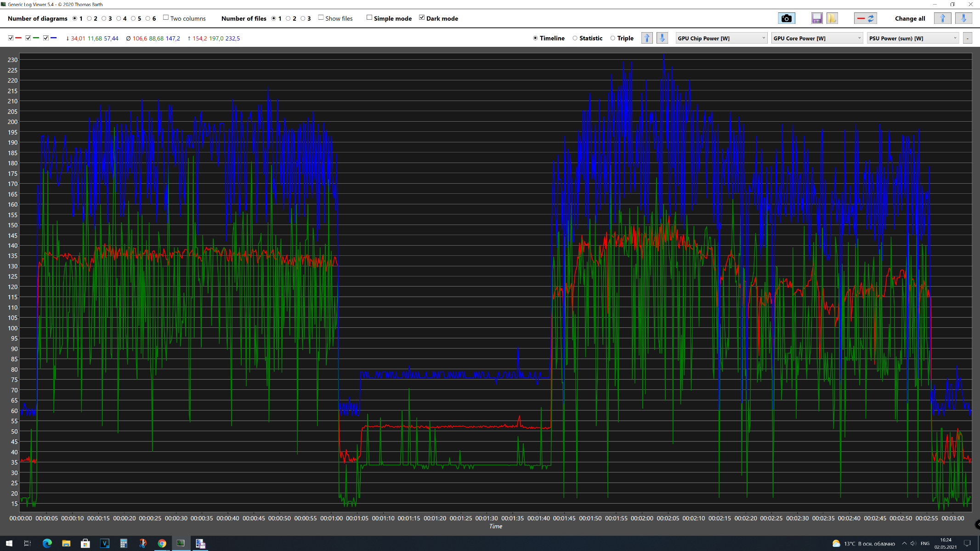
Task: Open Google Chrome from the taskbar
Action: (162, 543)
